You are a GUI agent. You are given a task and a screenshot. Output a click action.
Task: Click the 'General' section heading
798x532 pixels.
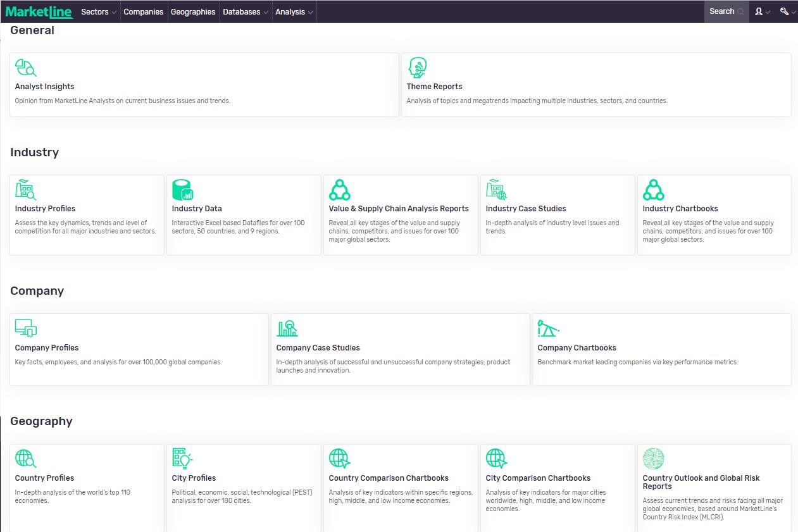point(32,30)
